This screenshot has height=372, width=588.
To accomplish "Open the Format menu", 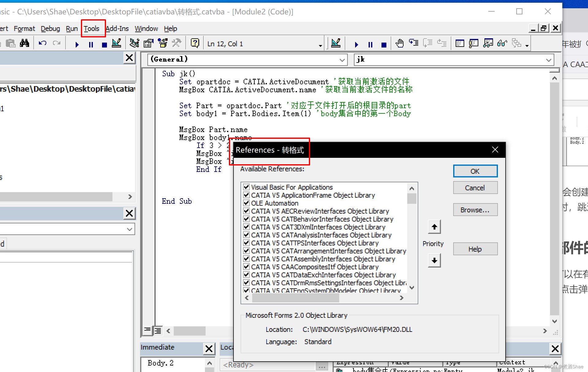I will click(25, 28).
